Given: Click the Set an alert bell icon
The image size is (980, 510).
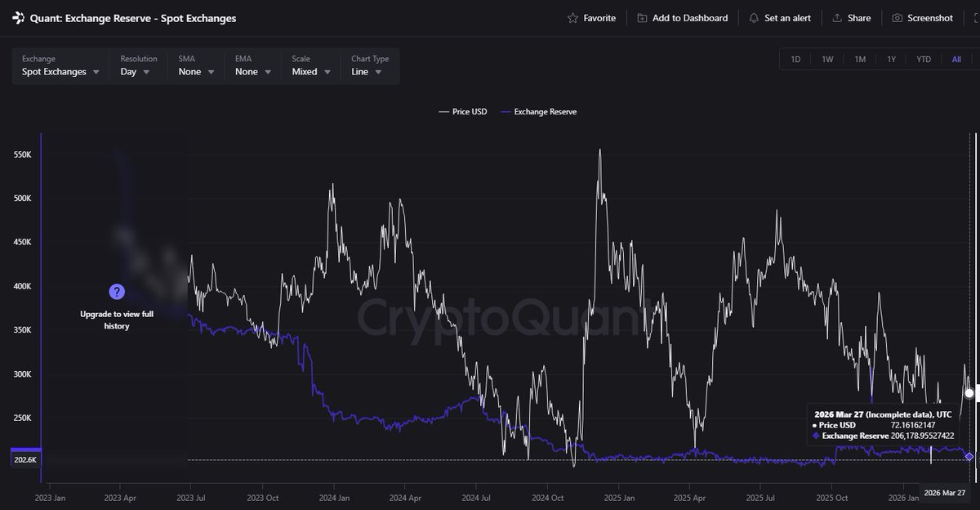Looking at the screenshot, I should [754, 18].
